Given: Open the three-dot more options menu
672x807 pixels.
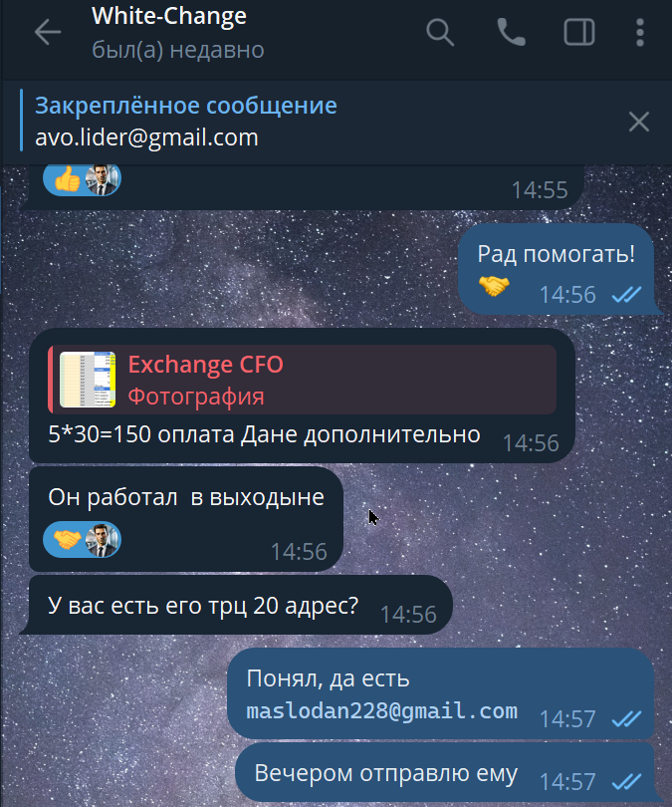Looking at the screenshot, I should (639, 33).
